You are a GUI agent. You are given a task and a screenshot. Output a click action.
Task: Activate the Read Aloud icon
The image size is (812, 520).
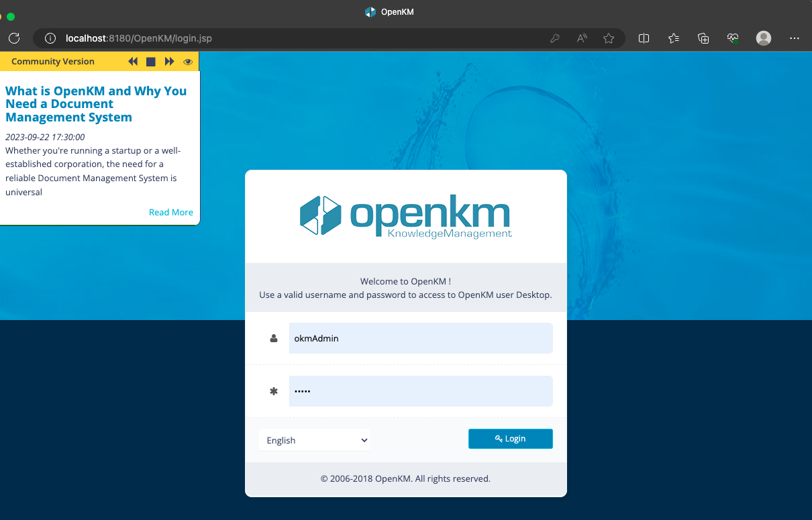(582, 38)
